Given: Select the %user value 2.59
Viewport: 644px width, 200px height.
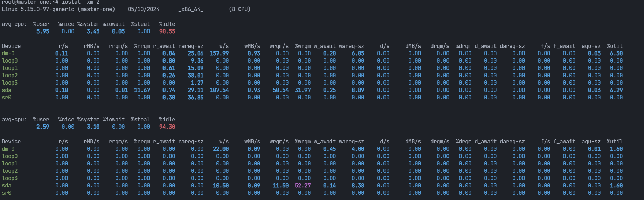Looking at the screenshot, I should (x=43, y=127).
